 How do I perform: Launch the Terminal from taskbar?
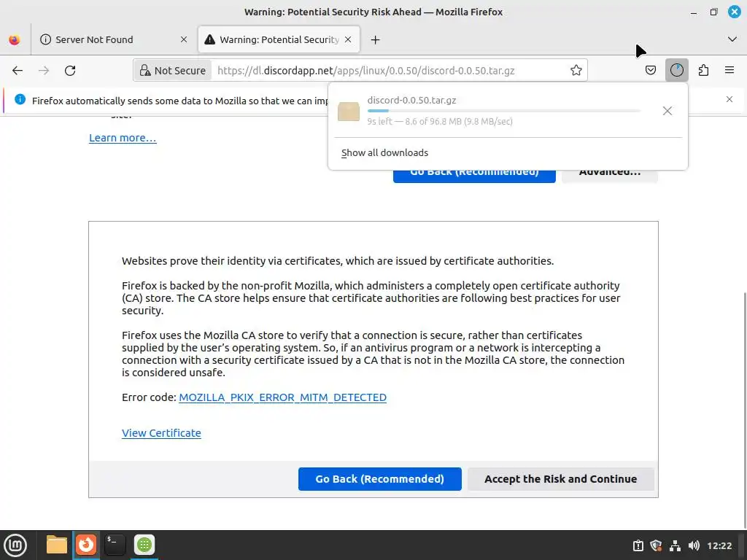tap(115, 545)
